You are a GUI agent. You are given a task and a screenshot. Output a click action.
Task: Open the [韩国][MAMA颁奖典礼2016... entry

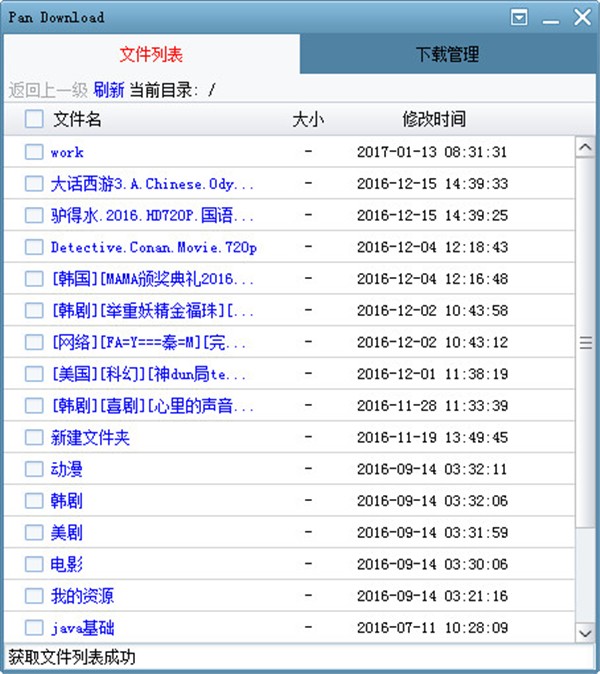[152, 279]
